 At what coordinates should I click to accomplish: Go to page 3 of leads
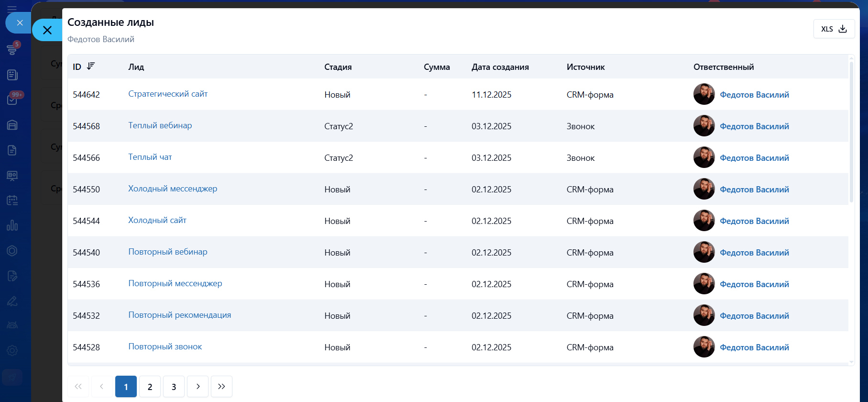[x=174, y=387]
